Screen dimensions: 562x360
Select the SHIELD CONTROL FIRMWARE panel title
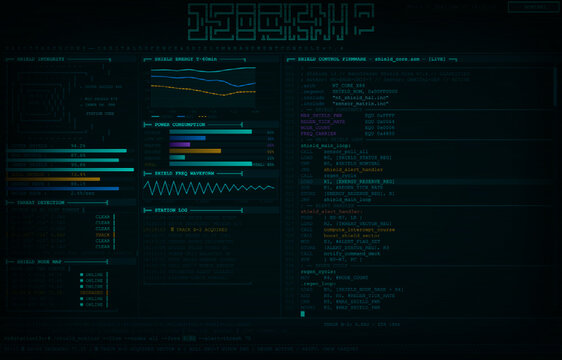point(372,59)
